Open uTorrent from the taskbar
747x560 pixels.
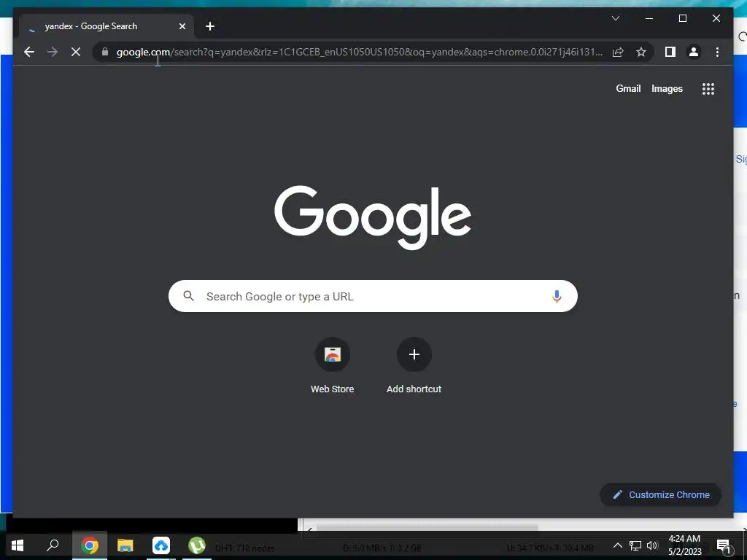[197, 545]
